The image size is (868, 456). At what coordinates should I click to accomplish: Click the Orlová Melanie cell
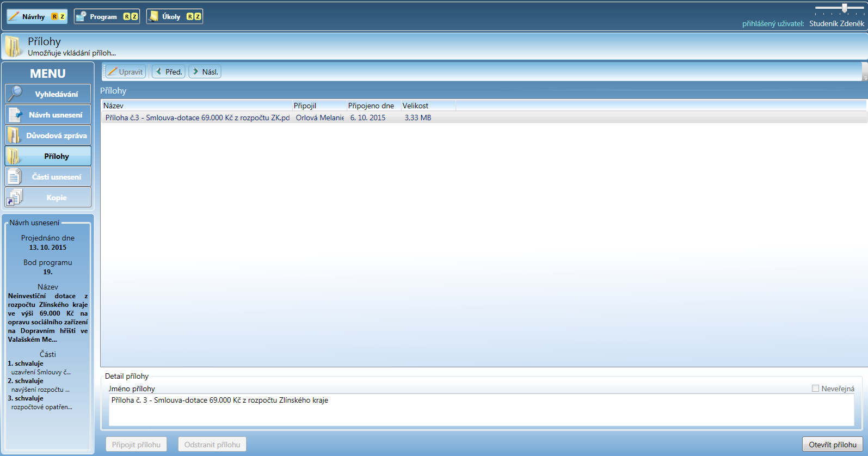pyautogui.click(x=320, y=118)
